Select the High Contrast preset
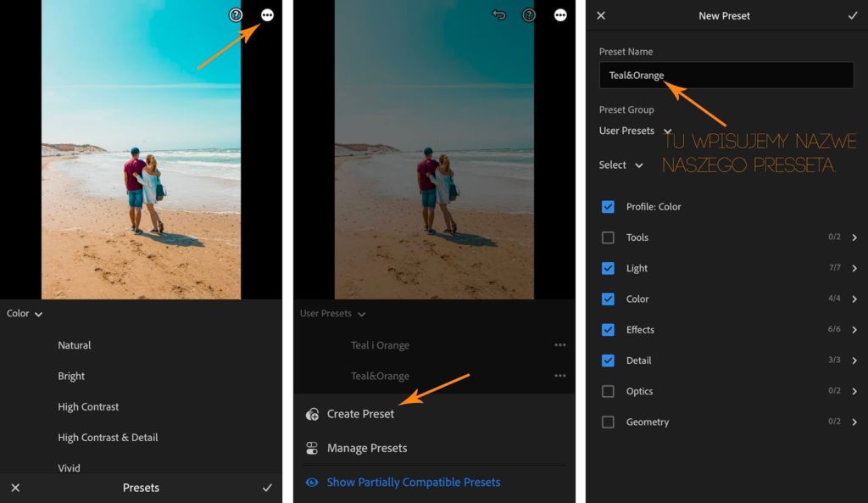868x503 pixels. [88, 406]
